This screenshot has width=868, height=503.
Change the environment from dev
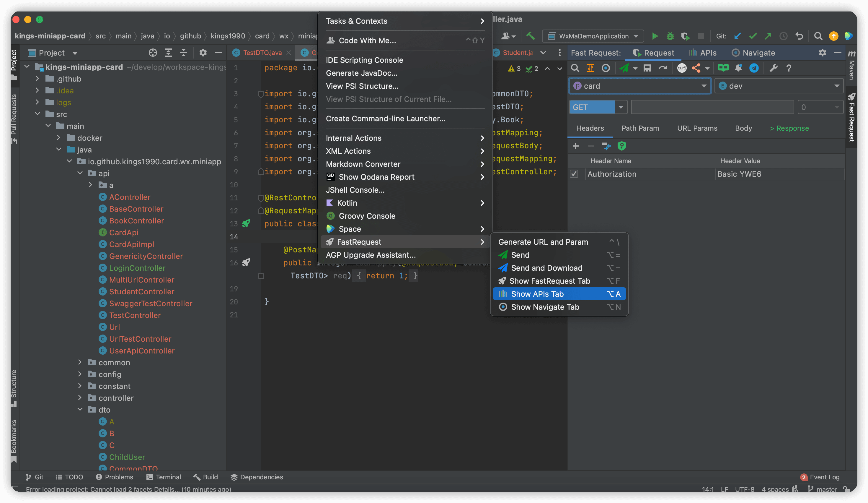[779, 85]
